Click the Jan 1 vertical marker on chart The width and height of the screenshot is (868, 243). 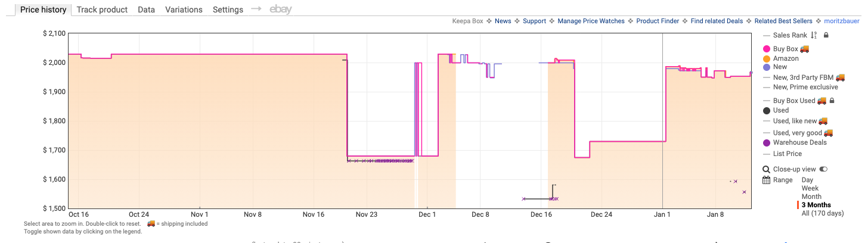point(662,119)
